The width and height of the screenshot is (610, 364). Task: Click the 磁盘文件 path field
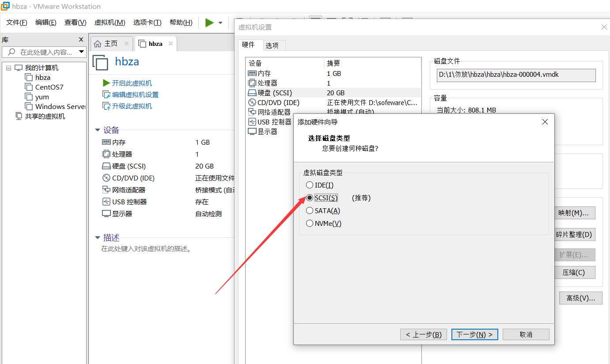pos(516,75)
